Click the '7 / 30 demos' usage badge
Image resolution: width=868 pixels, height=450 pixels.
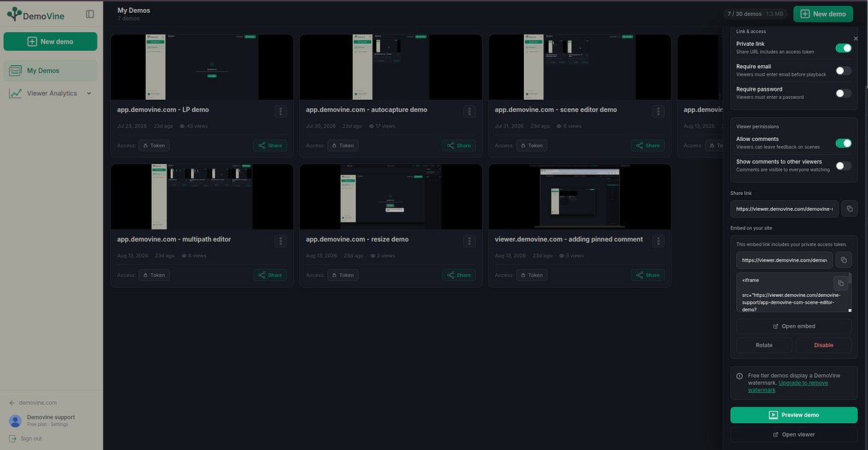click(756, 13)
